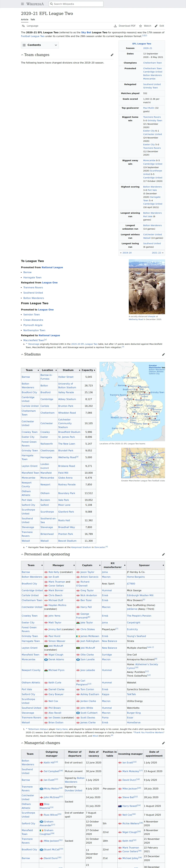Edit the Personnel and sponsoring section

point(163,554)
